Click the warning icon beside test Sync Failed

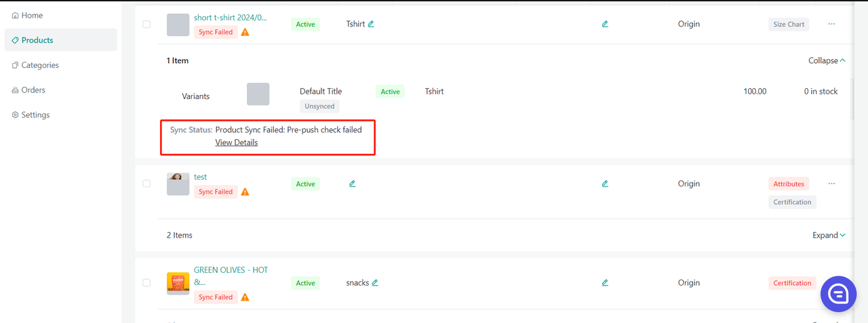click(x=245, y=192)
